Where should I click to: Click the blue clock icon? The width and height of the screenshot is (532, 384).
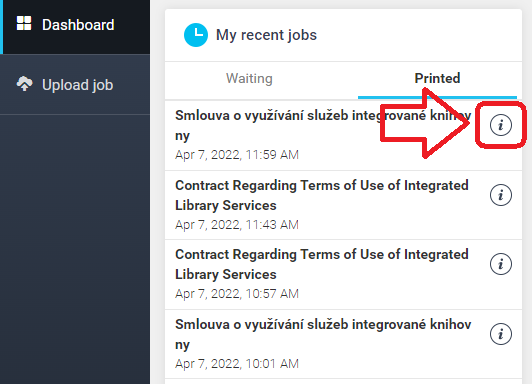[196, 35]
